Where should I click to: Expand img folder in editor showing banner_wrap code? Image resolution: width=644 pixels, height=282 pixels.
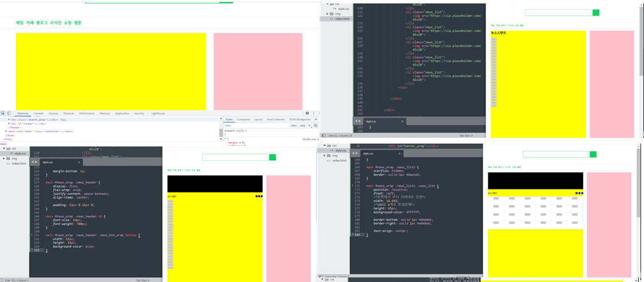point(324,156)
